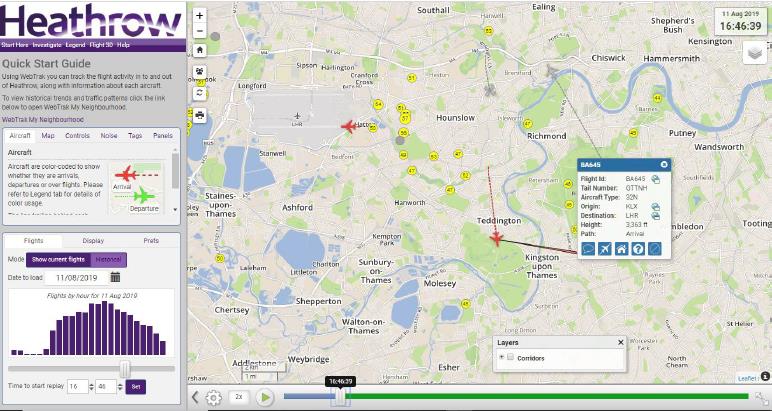
Task: Play the flight replay
Action: point(265,397)
